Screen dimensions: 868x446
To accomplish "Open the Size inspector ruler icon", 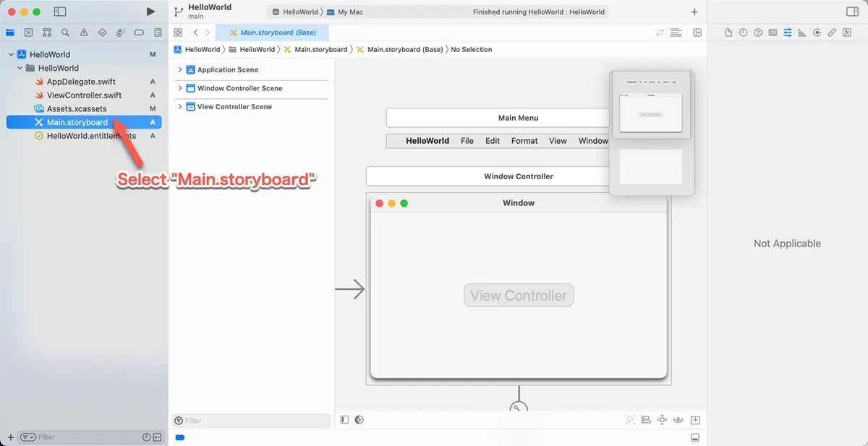I will (802, 33).
